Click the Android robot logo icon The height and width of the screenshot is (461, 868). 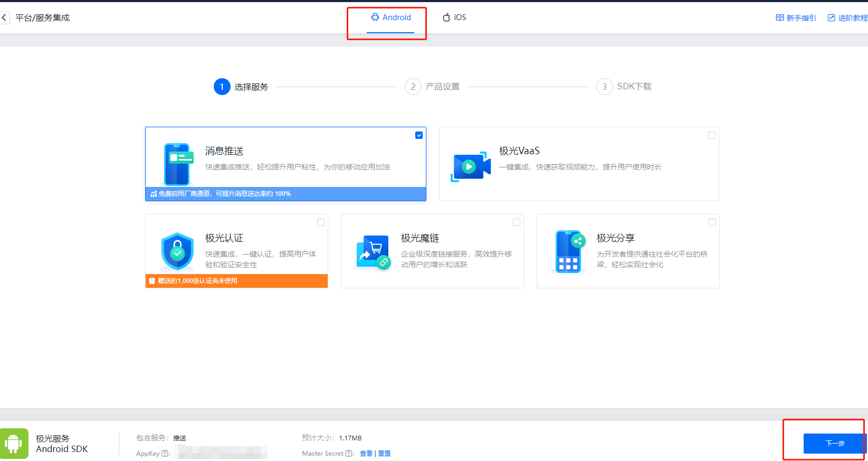click(14, 444)
